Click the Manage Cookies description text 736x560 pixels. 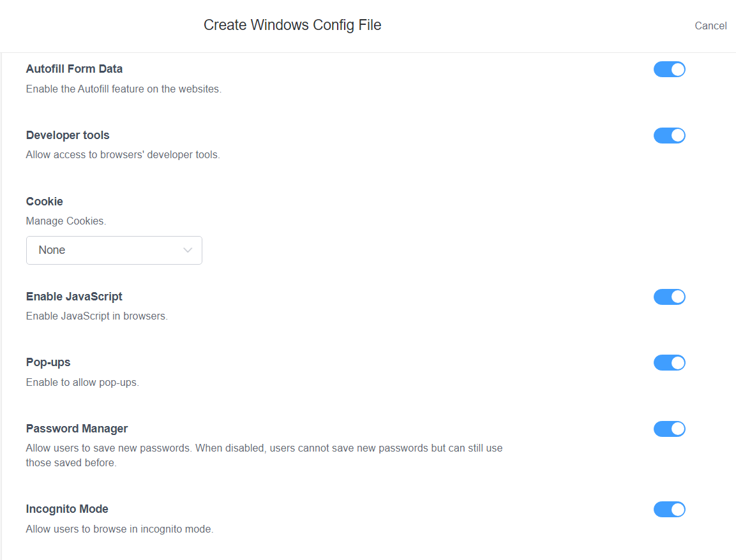pyautogui.click(x=66, y=221)
